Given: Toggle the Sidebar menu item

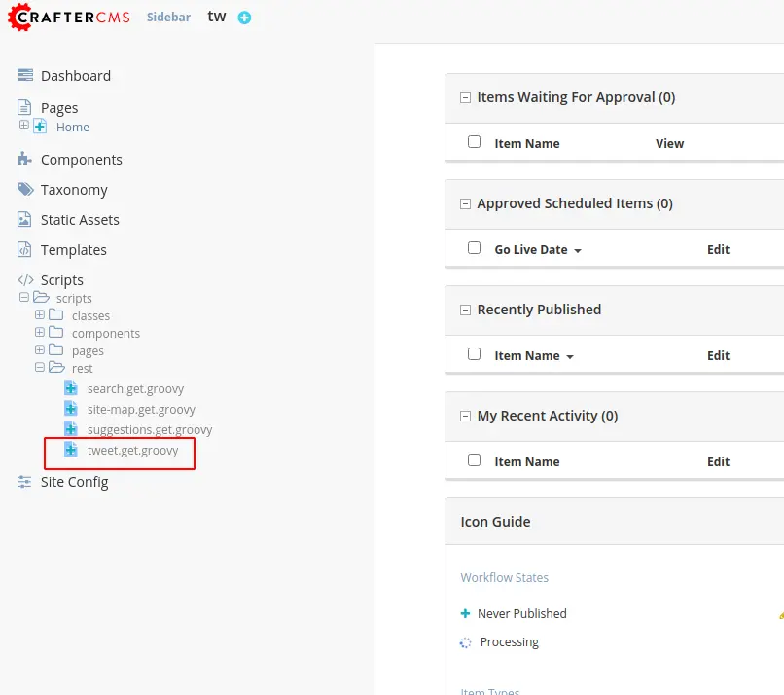Looking at the screenshot, I should click(x=168, y=18).
